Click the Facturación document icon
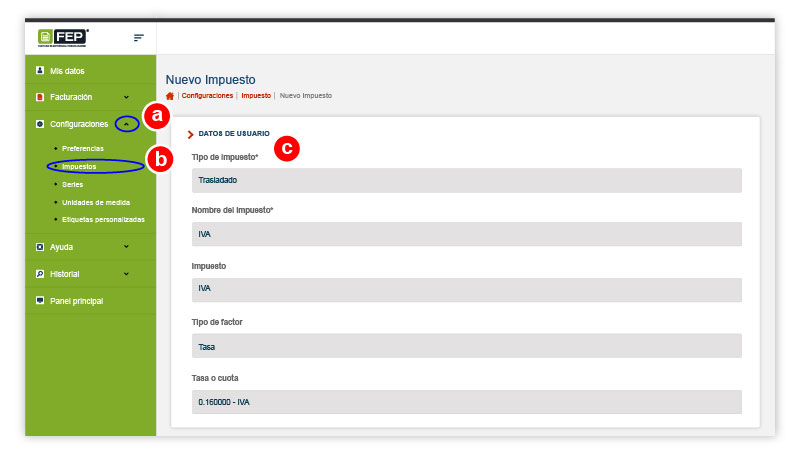The height and width of the screenshot is (450, 800). click(x=40, y=97)
